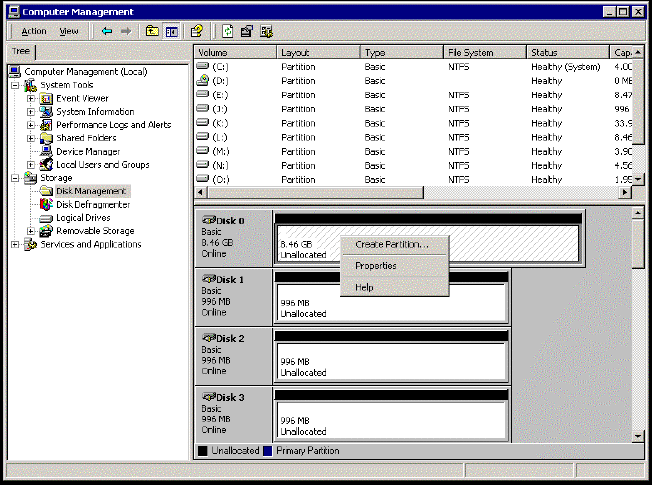The image size is (652, 485).
Task: Choose Create Partition from context menu
Action: tap(392, 245)
